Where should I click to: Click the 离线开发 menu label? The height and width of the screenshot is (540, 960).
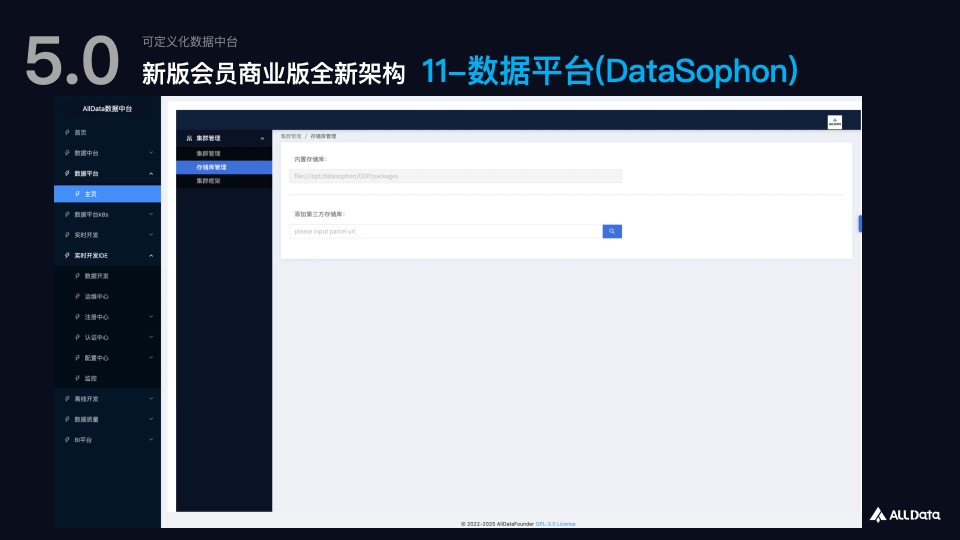click(86, 399)
